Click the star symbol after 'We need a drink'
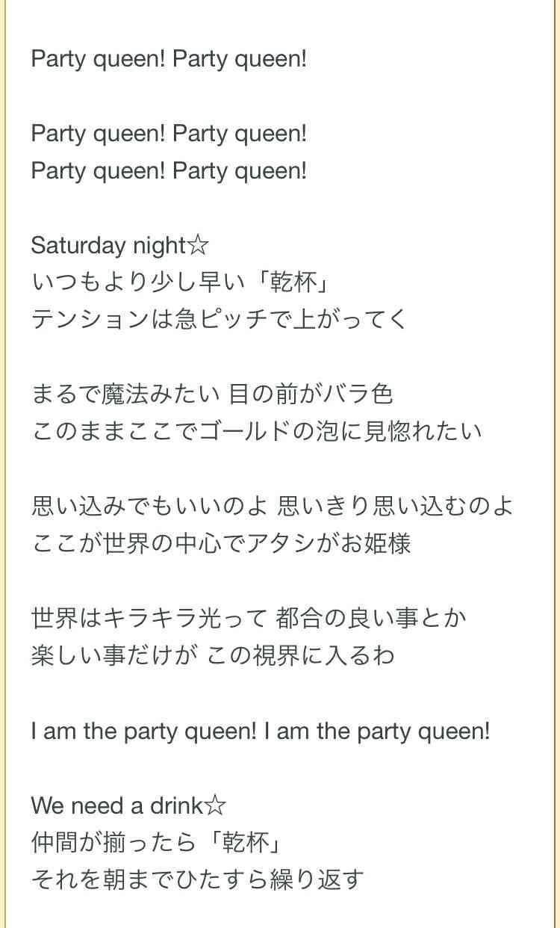Viewport: 560px width, 928px height. pos(215,805)
